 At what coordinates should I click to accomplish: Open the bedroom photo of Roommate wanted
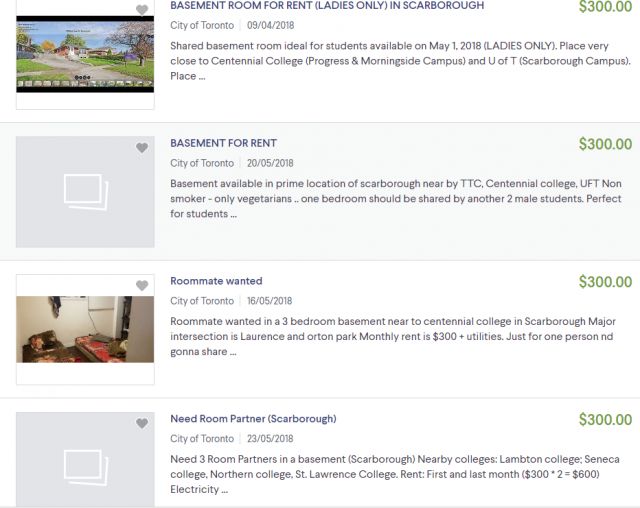85,329
